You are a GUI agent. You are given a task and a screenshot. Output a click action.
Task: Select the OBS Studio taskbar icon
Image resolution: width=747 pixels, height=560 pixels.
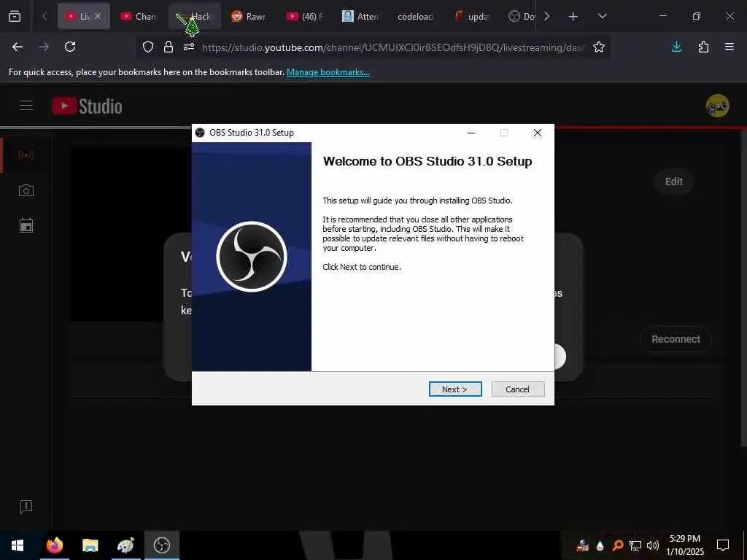(x=162, y=545)
